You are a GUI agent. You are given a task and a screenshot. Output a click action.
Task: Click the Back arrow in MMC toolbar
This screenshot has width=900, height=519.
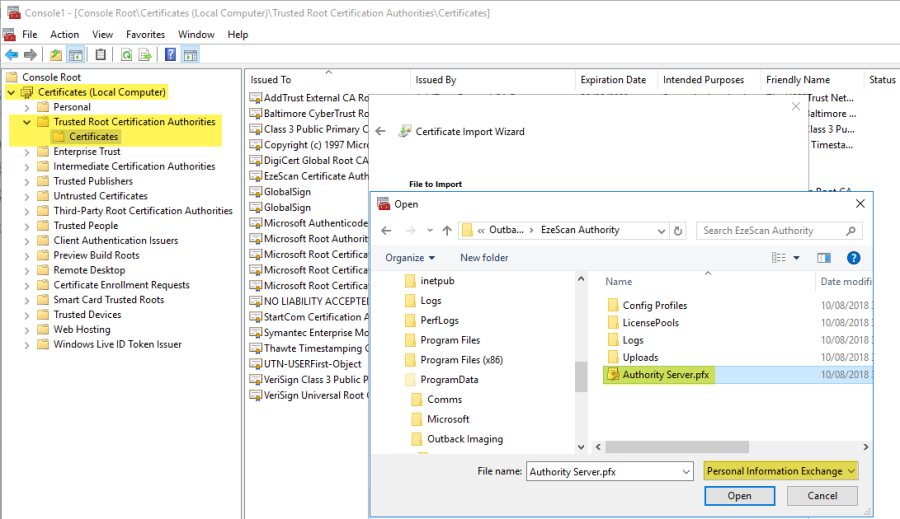[11, 54]
